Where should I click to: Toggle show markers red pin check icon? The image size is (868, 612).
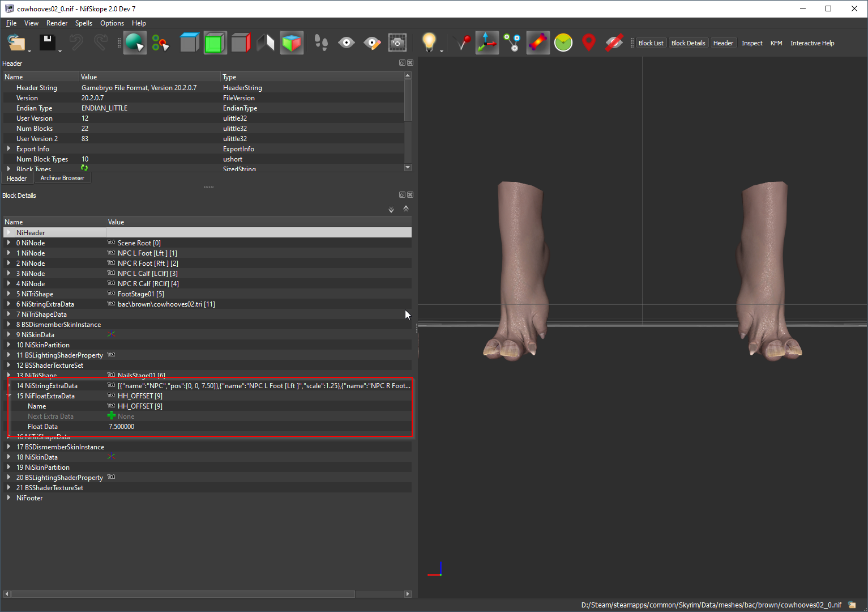tap(463, 43)
